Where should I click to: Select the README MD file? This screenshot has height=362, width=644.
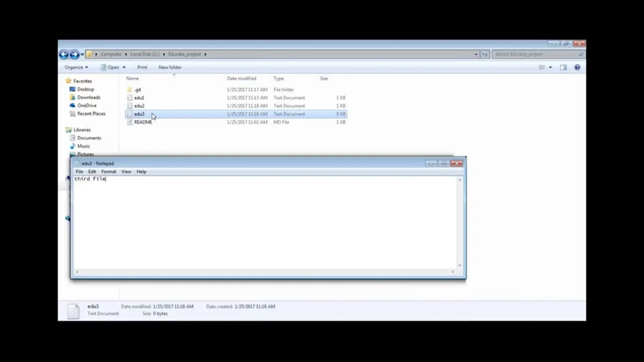coord(143,122)
